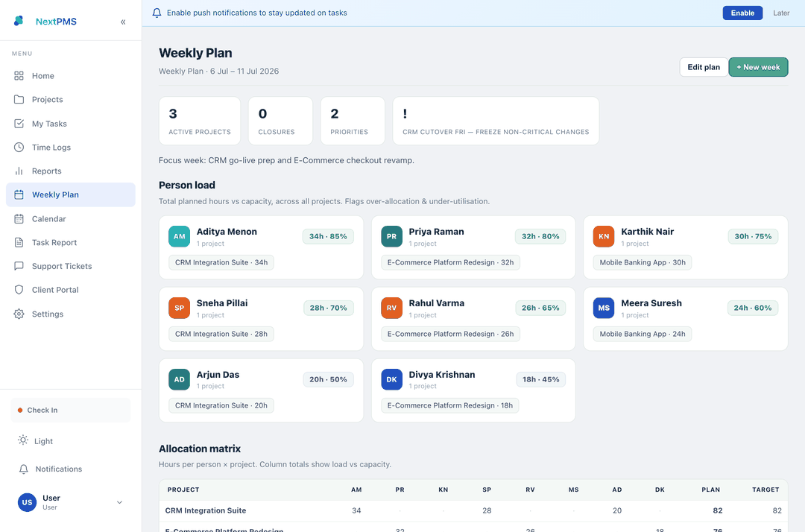Click the Closures stat card
Image resolution: width=805 pixels, height=532 pixels.
280,121
